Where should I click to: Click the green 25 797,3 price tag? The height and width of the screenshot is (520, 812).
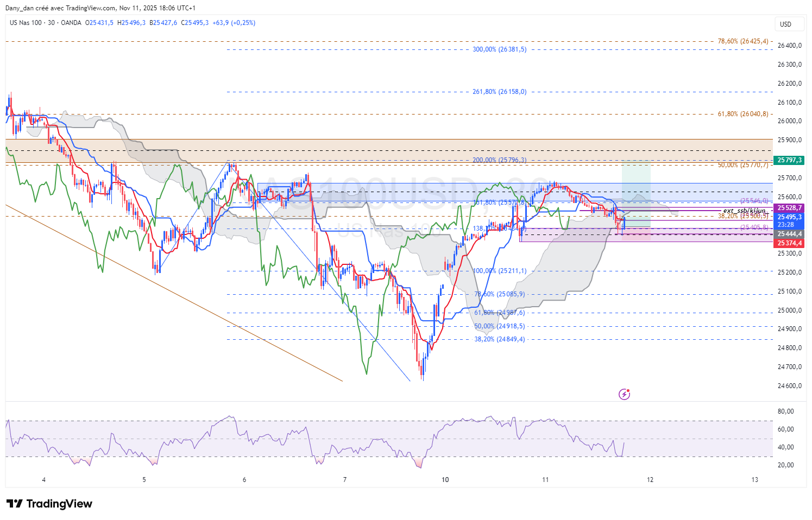(790, 160)
